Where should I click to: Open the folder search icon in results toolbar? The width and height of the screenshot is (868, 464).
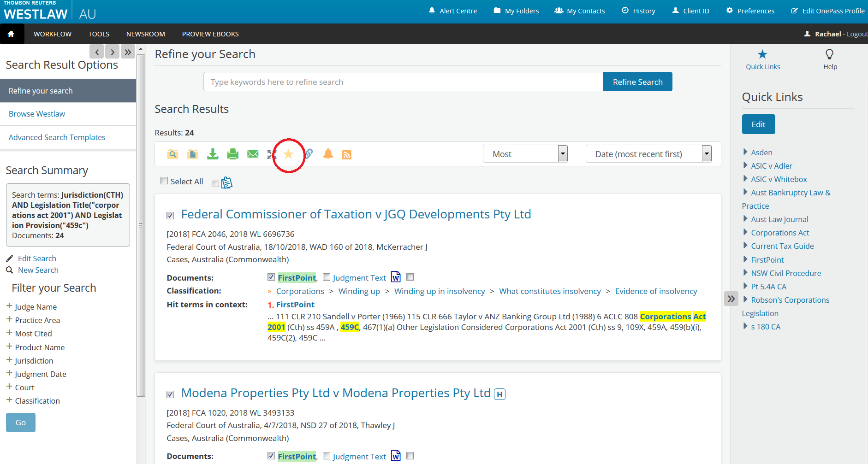click(x=172, y=154)
